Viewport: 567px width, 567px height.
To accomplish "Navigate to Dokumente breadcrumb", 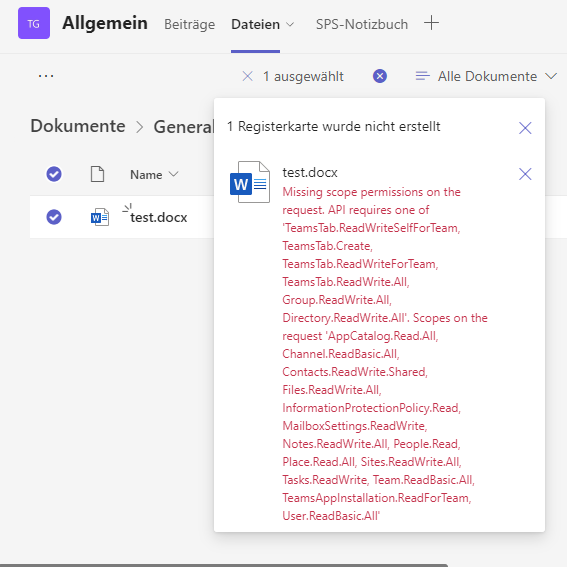I will click(x=78, y=126).
